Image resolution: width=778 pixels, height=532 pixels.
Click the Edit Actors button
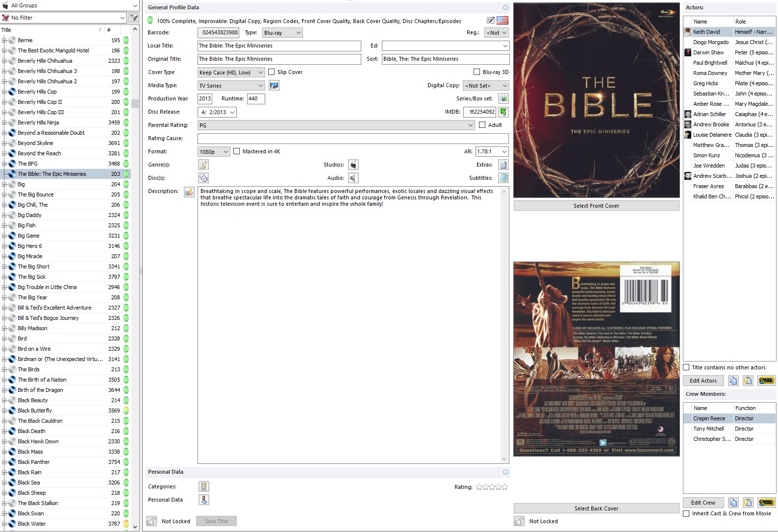tap(703, 381)
